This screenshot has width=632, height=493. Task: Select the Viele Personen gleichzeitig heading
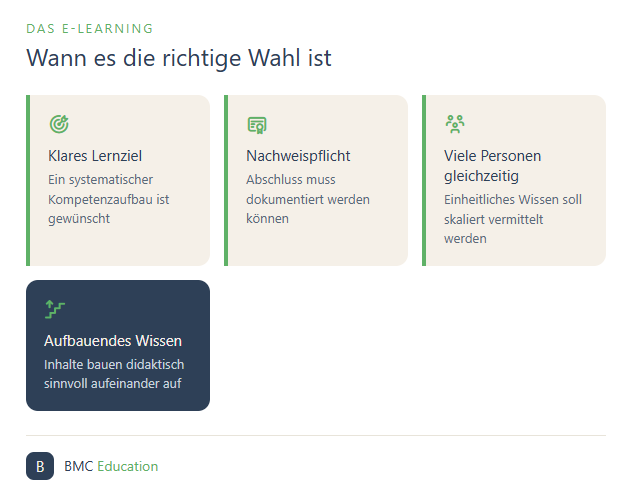point(492,166)
